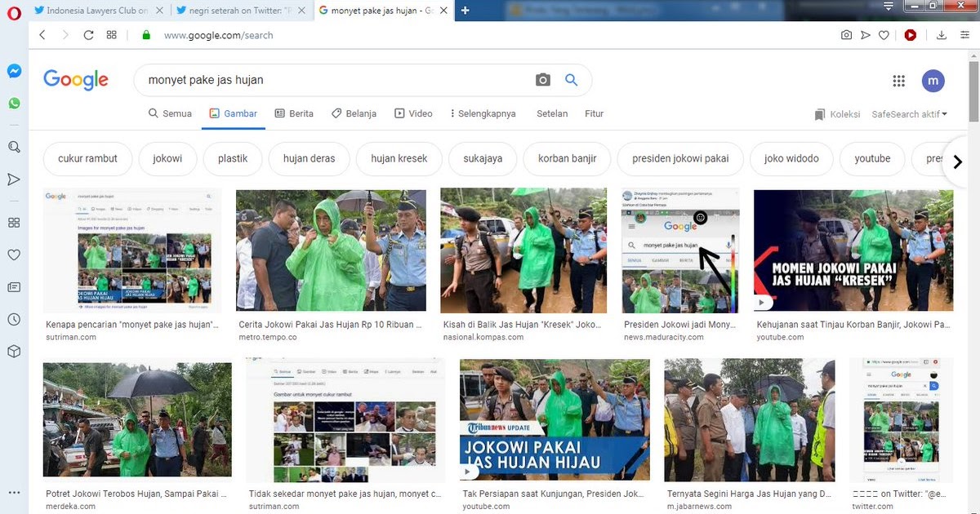Screen dimensions: 980x514
Task: Open history clock icon in sidebar
Action: [14, 320]
